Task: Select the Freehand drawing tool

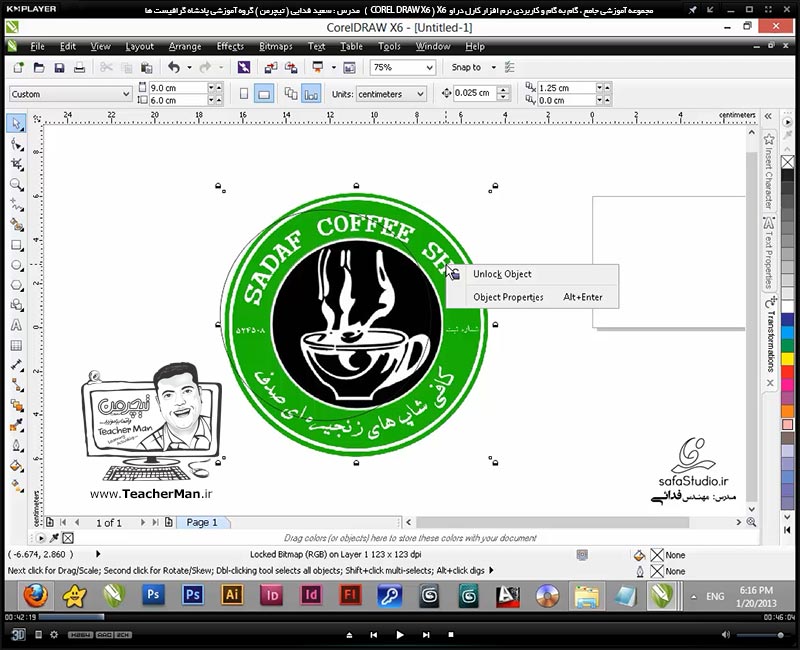Action: pyautogui.click(x=17, y=205)
